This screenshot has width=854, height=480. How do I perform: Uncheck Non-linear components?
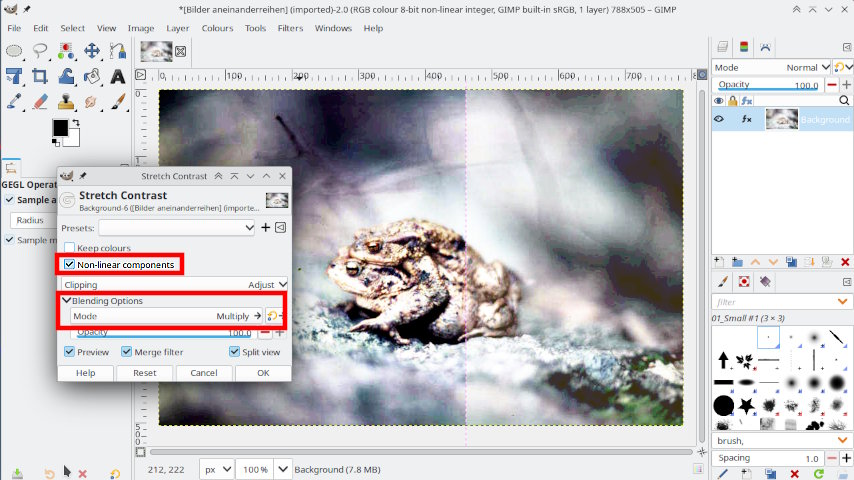69,265
